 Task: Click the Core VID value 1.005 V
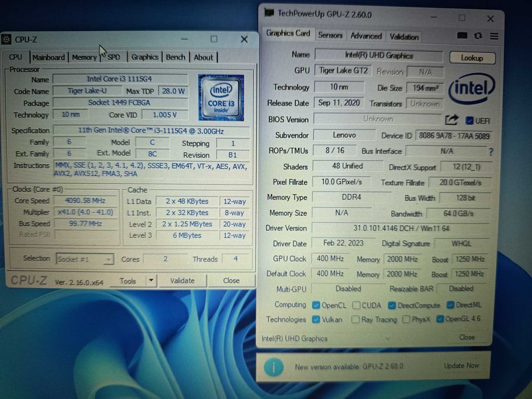[x=165, y=115]
